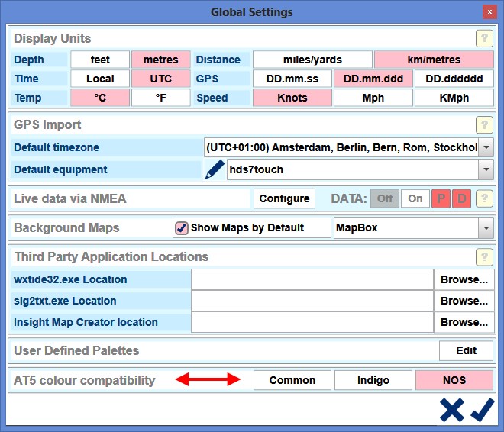Viewport: 504px width, 432px height.
Task: Open the Third Party Application Locations help
Action: (484, 257)
